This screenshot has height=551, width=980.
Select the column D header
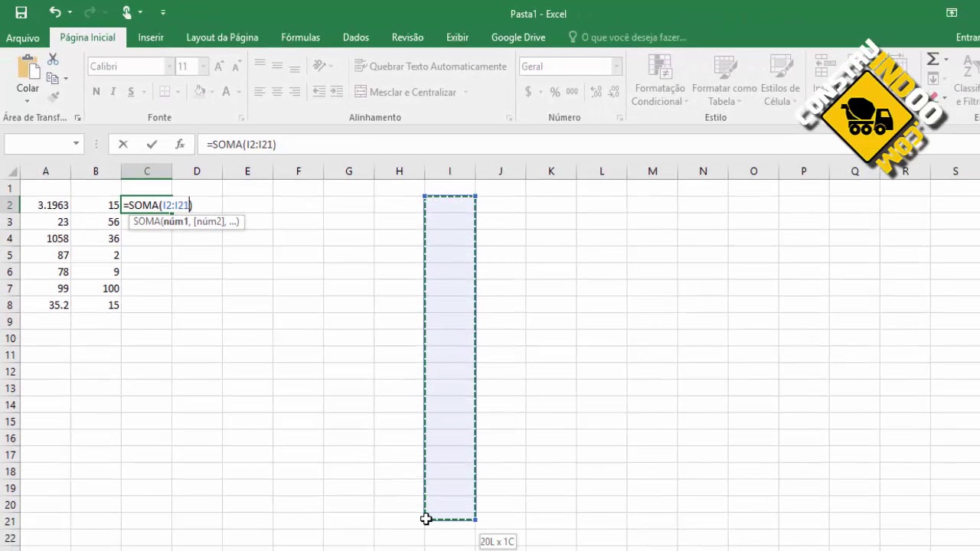tap(197, 171)
